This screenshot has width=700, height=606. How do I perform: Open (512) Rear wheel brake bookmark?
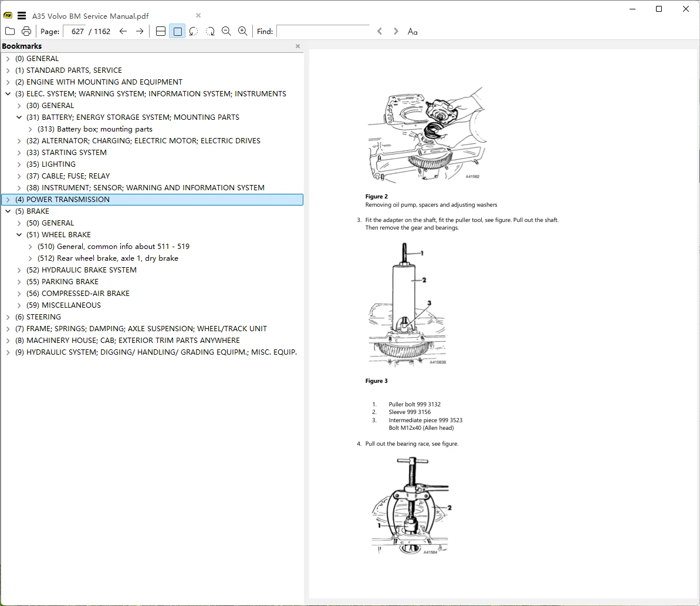[x=108, y=258]
